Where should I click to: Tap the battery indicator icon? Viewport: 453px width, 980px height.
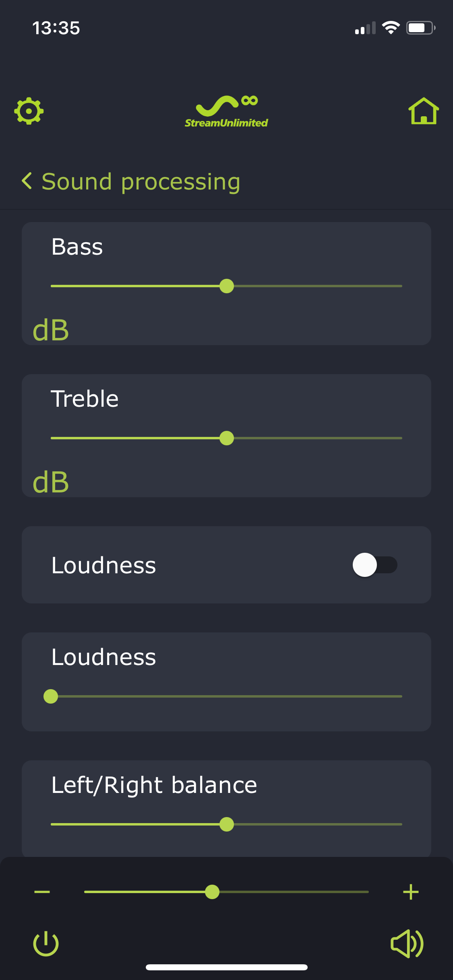tap(420, 28)
